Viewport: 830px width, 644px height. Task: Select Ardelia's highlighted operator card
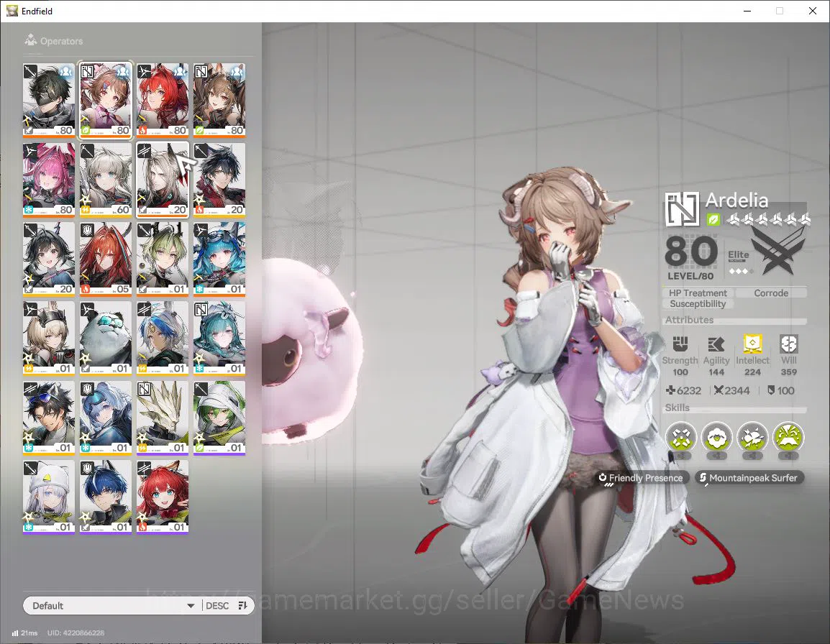pos(105,101)
